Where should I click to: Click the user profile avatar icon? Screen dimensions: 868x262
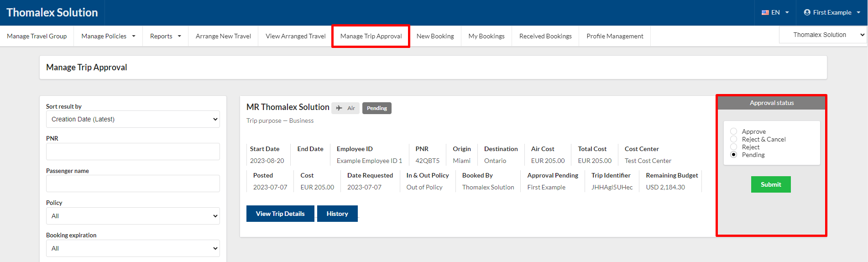coord(807,12)
